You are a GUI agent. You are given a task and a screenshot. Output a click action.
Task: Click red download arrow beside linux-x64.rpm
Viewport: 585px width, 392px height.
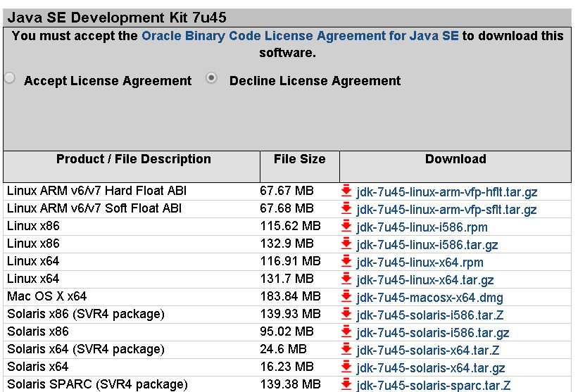pyautogui.click(x=346, y=261)
